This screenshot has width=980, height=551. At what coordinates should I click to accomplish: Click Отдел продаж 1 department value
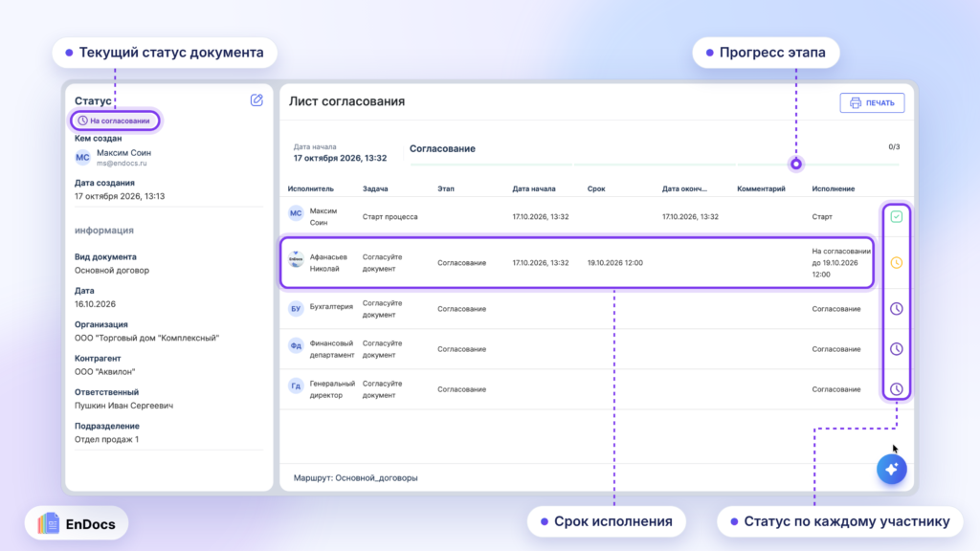click(107, 439)
